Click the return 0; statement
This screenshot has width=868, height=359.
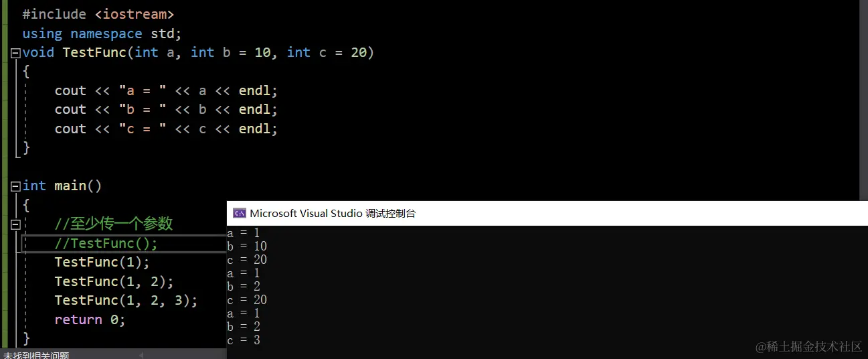[90, 319]
